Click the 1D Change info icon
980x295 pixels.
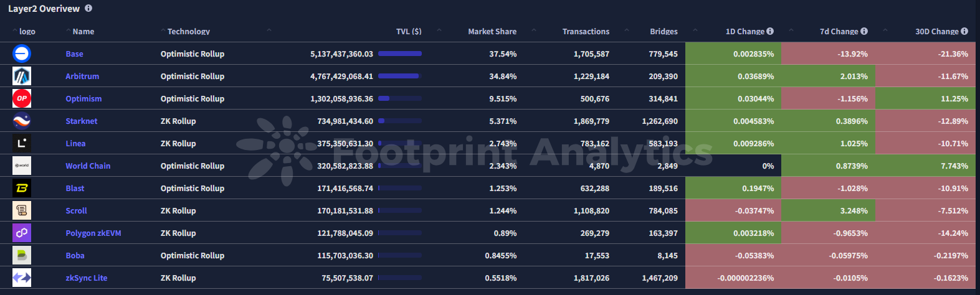[770, 31]
